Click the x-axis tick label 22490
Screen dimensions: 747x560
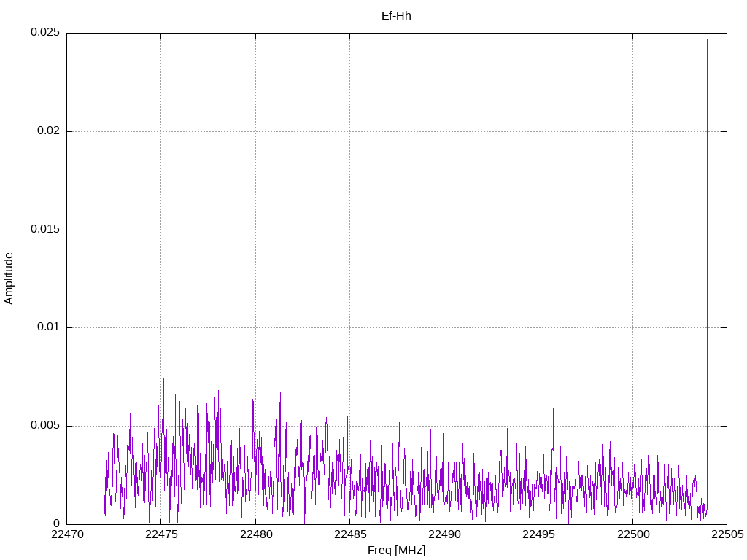pos(444,534)
